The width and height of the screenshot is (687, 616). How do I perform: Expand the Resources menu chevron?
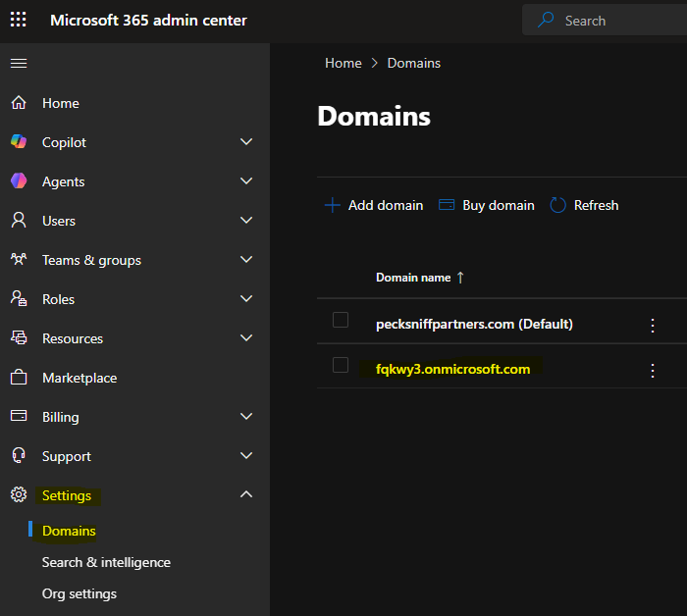click(246, 337)
